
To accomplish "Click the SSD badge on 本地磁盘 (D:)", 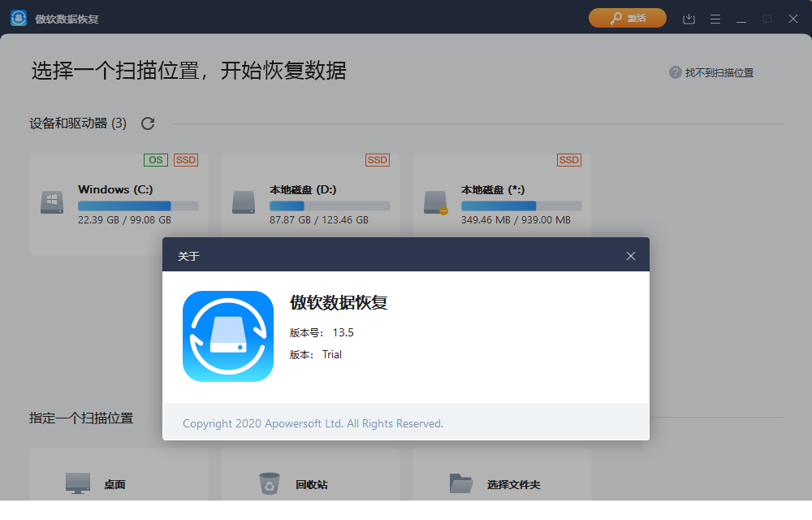I will pyautogui.click(x=377, y=159).
